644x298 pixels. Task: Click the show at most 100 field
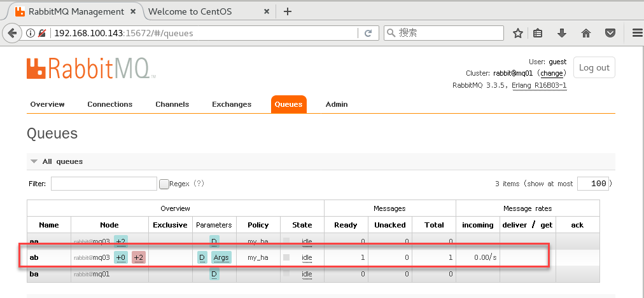tap(592, 184)
